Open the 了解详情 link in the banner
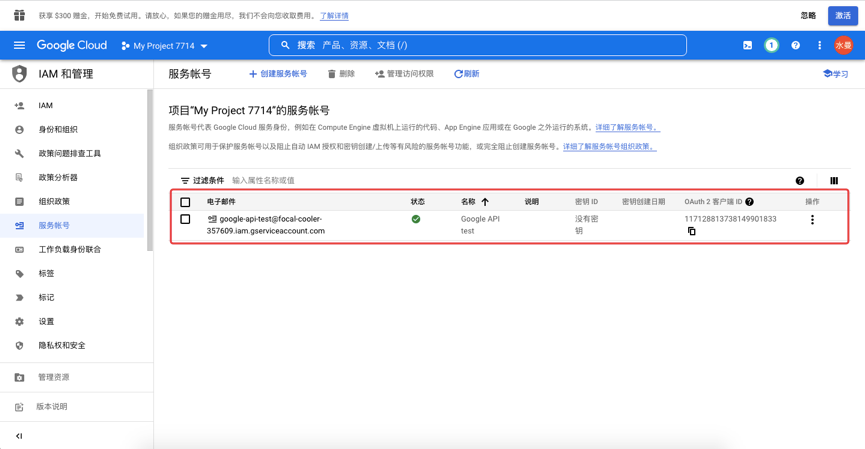This screenshot has height=449, width=865. [x=334, y=15]
